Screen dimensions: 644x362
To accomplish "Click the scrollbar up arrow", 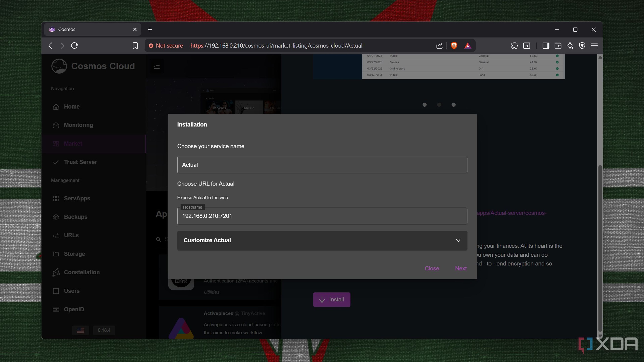I will [x=600, y=57].
